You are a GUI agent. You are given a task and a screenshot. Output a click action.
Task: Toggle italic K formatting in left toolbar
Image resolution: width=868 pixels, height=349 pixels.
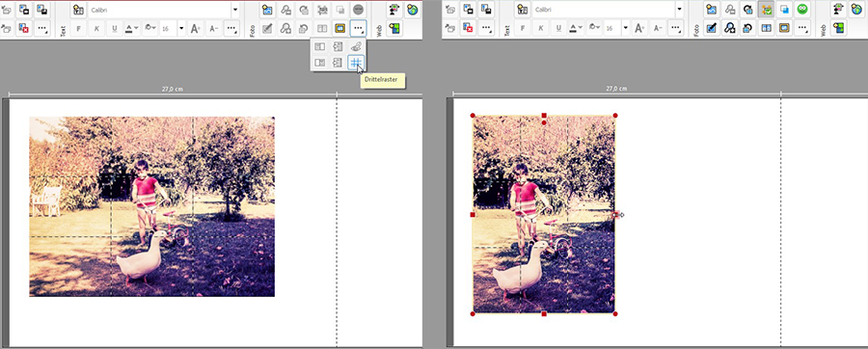(96, 28)
